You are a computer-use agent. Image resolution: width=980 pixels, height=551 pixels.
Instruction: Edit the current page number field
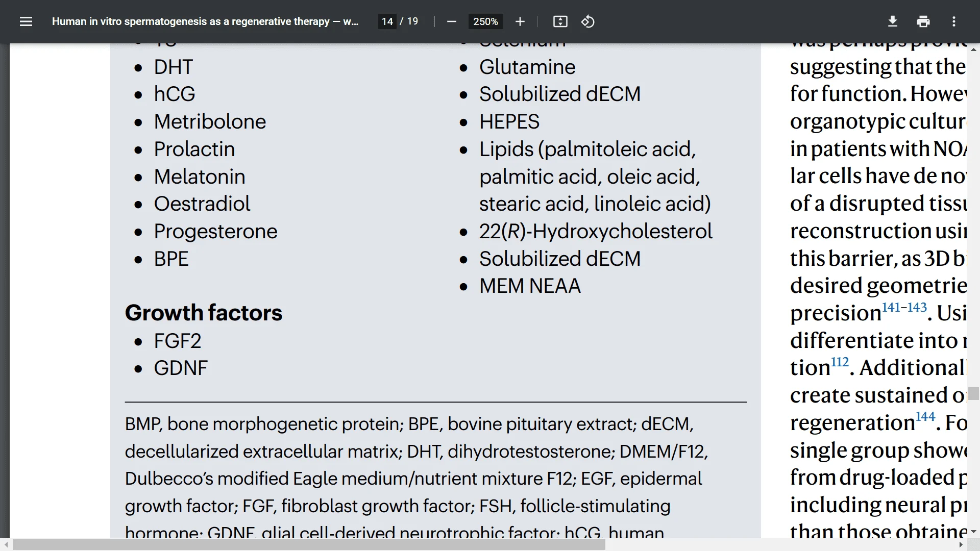(387, 21)
